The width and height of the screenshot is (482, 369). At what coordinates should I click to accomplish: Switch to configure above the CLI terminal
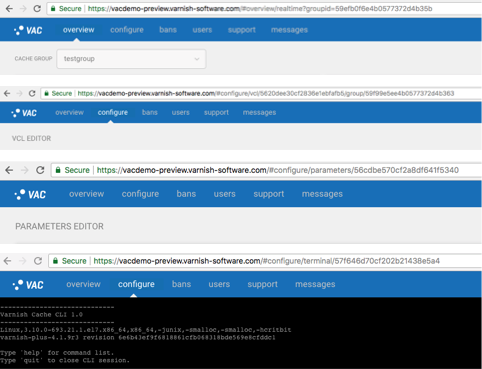pyautogui.click(x=136, y=284)
